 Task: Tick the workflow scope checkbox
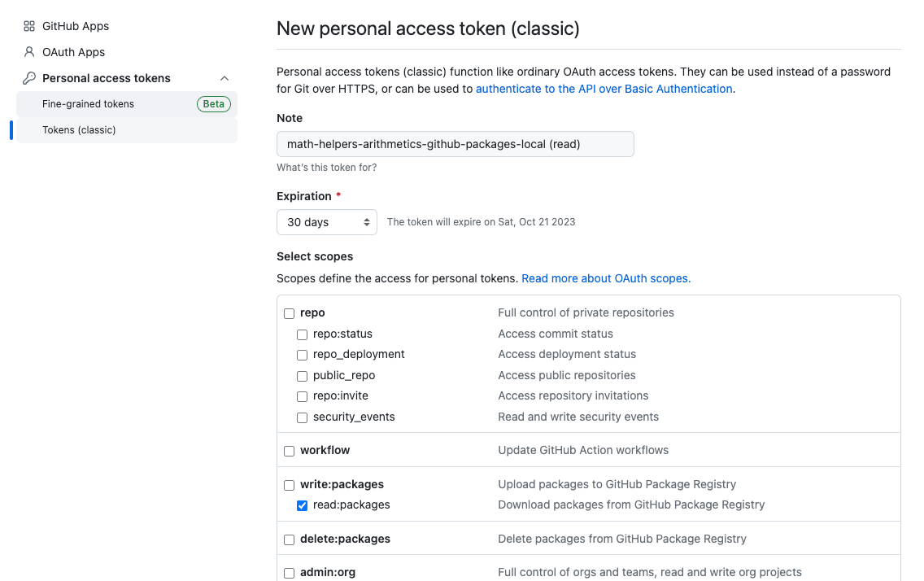click(x=290, y=451)
